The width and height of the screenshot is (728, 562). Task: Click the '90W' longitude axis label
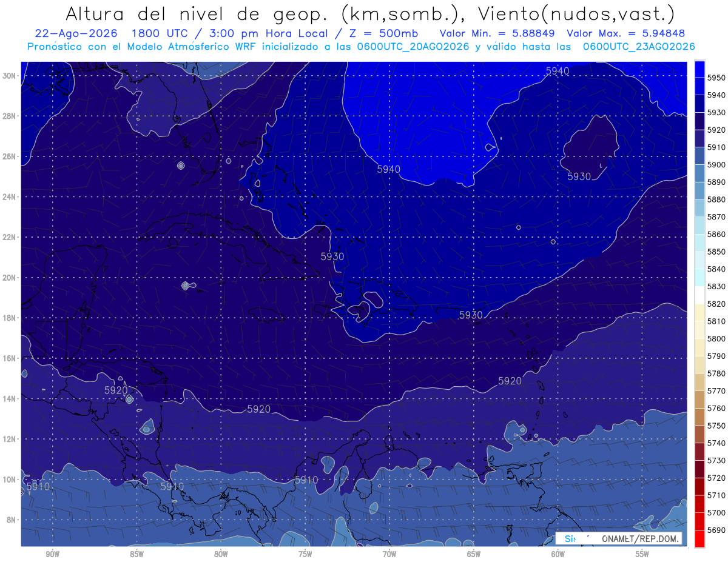53,555
